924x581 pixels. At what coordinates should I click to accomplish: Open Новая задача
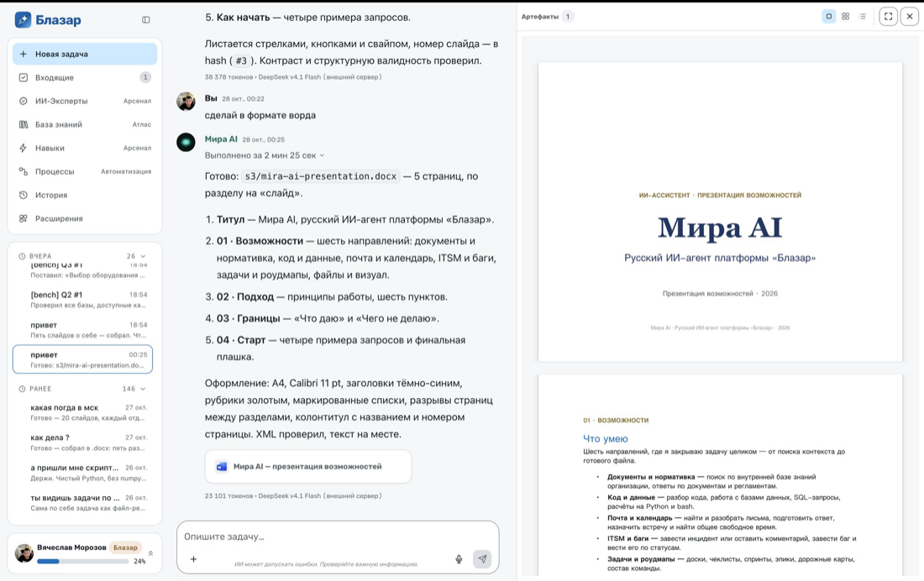[84, 54]
